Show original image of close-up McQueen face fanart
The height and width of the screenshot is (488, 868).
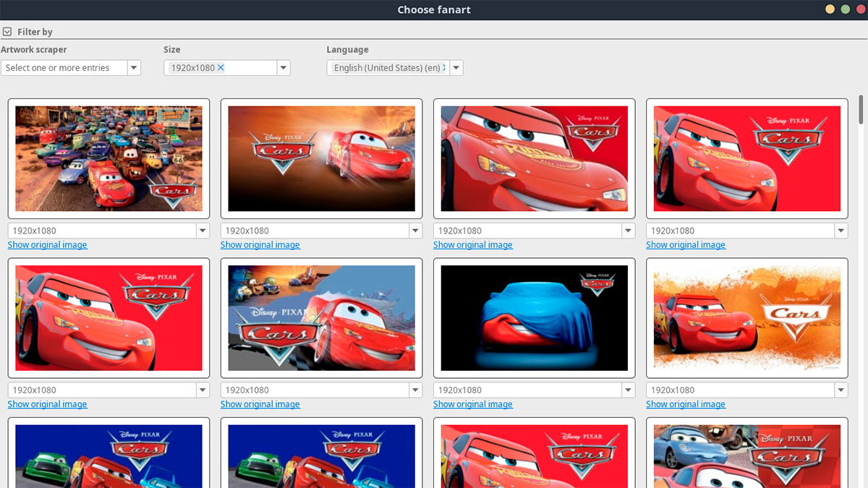[x=472, y=245]
